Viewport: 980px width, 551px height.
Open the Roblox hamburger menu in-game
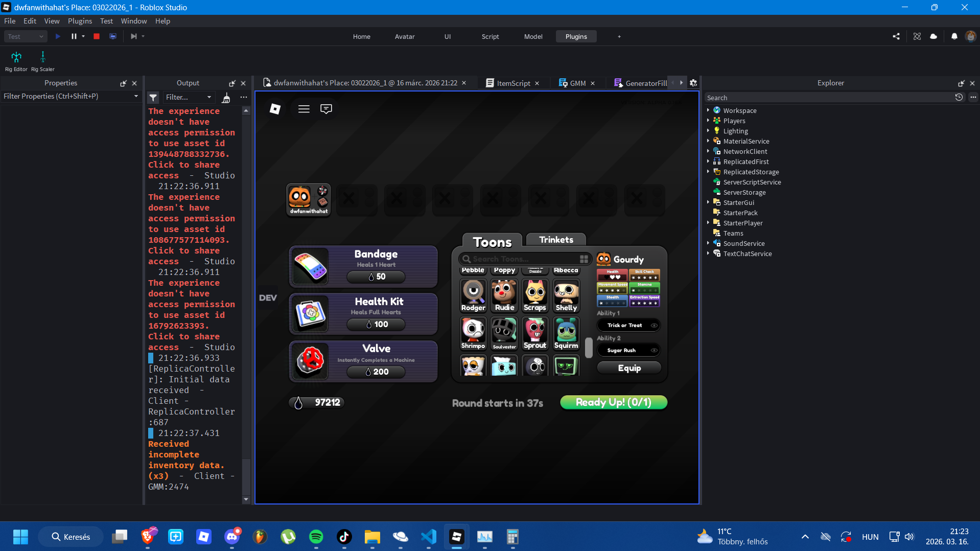[x=304, y=109]
